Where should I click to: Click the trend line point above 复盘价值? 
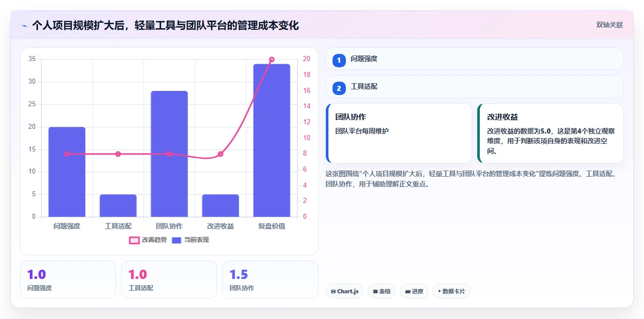point(272,60)
